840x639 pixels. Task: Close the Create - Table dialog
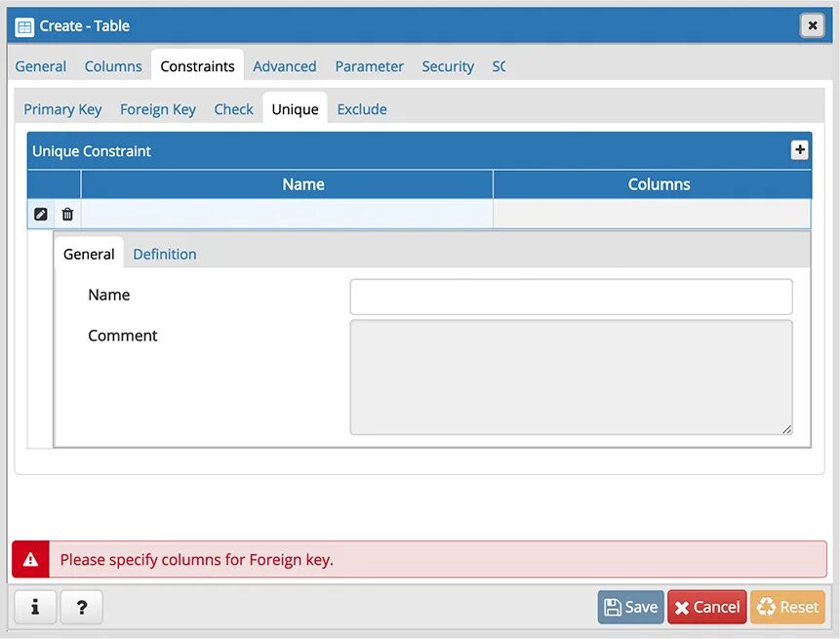[x=812, y=25]
